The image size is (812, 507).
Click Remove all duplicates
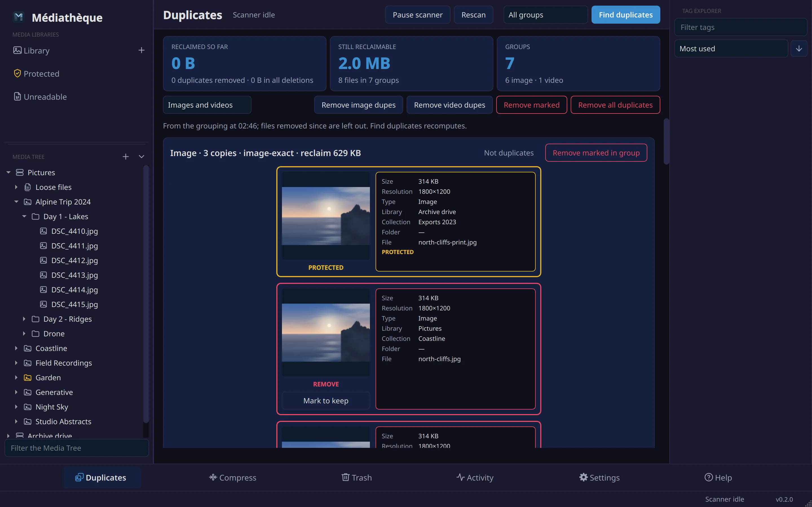(x=615, y=105)
